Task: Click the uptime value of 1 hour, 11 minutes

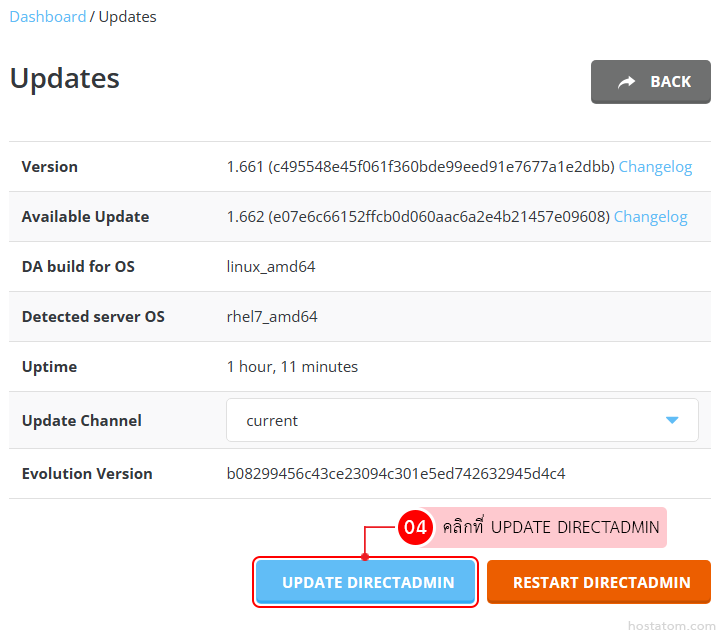Action: click(x=292, y=367)
